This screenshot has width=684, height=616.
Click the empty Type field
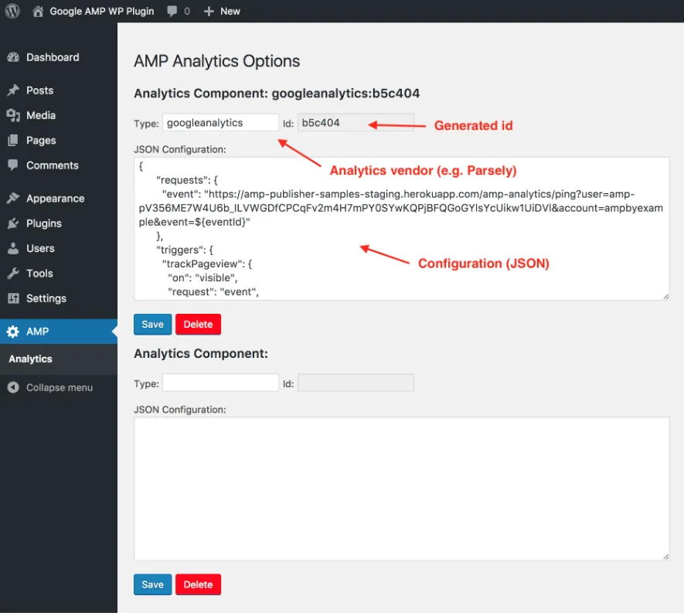coord(220,383)
